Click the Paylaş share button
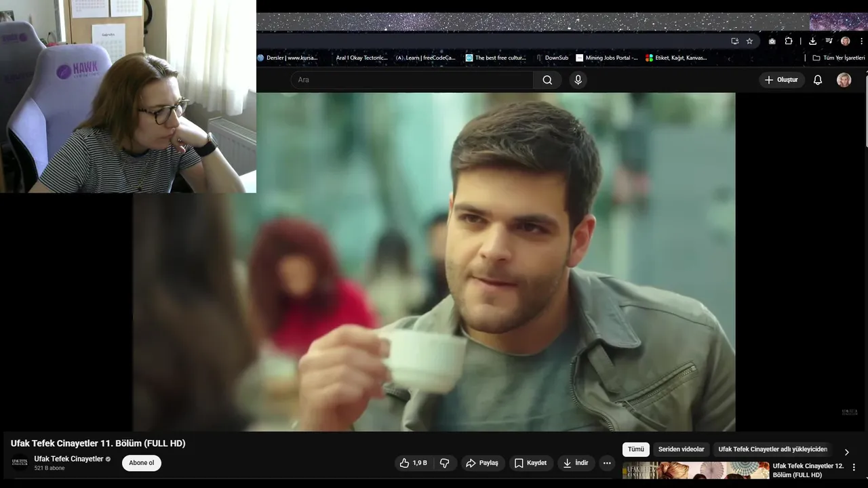This screenshot has width=868, height=488. pos(481,463)
